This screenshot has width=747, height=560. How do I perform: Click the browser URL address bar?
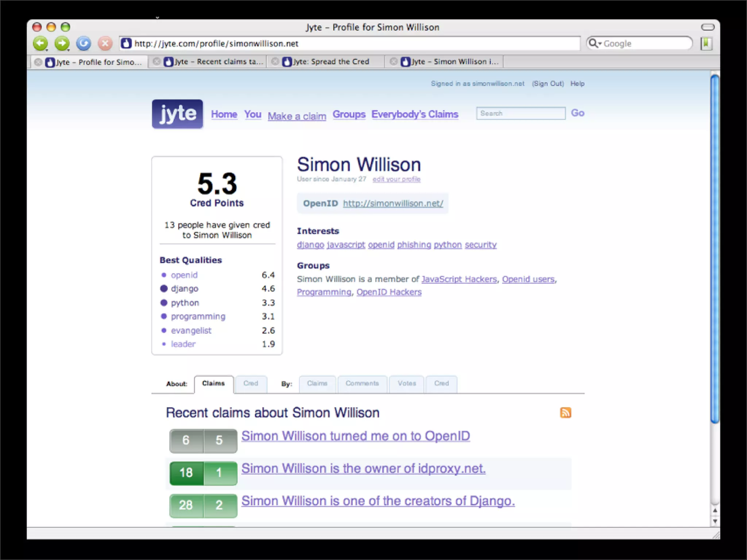[350, 44]
